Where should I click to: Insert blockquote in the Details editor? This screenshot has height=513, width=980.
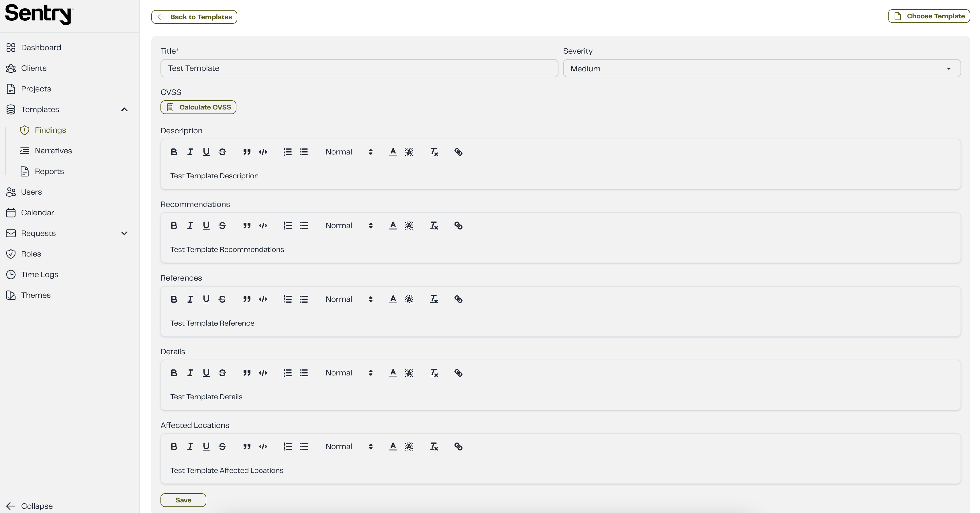[246, 373]
